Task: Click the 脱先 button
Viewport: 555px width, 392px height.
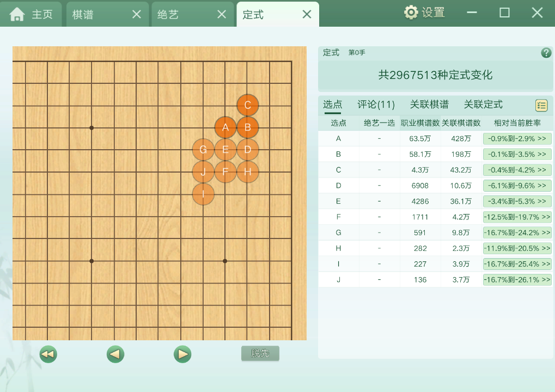Action: (x=260, y=353)
